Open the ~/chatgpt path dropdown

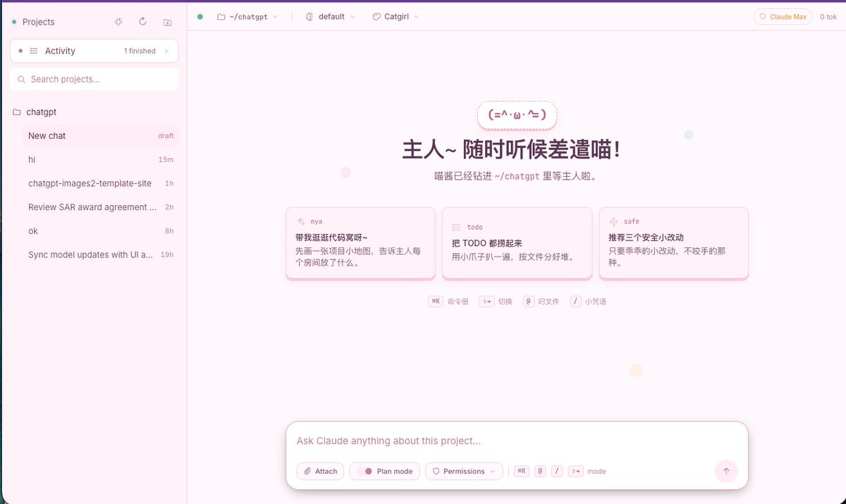[x=247, y=16]
